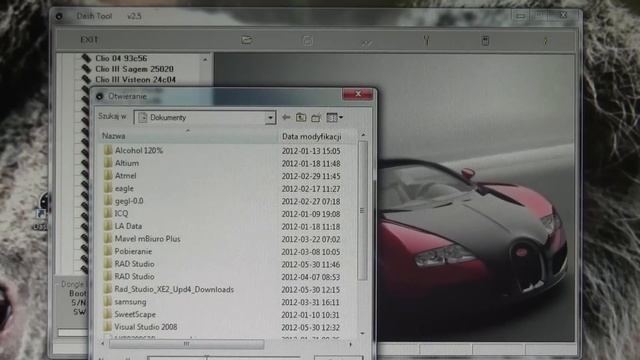Screen dimensions: 640x360
Task: Select the samsung folder
Action: (130, 302)
